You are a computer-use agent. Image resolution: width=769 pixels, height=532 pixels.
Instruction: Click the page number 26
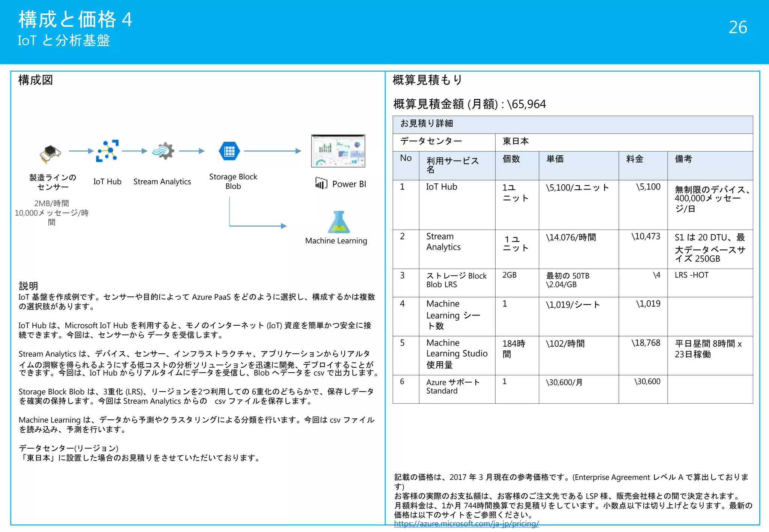coord(738,27)
